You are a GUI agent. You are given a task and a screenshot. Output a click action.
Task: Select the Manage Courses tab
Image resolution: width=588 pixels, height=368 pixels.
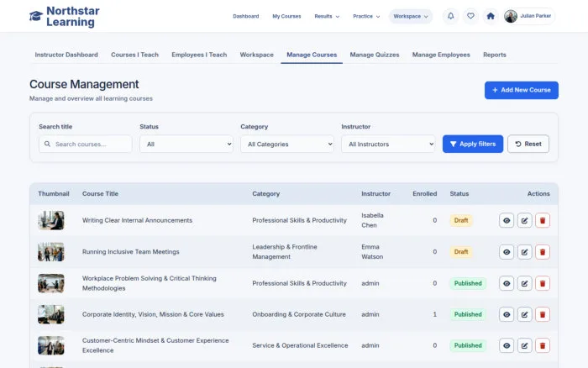pos(312,55)
